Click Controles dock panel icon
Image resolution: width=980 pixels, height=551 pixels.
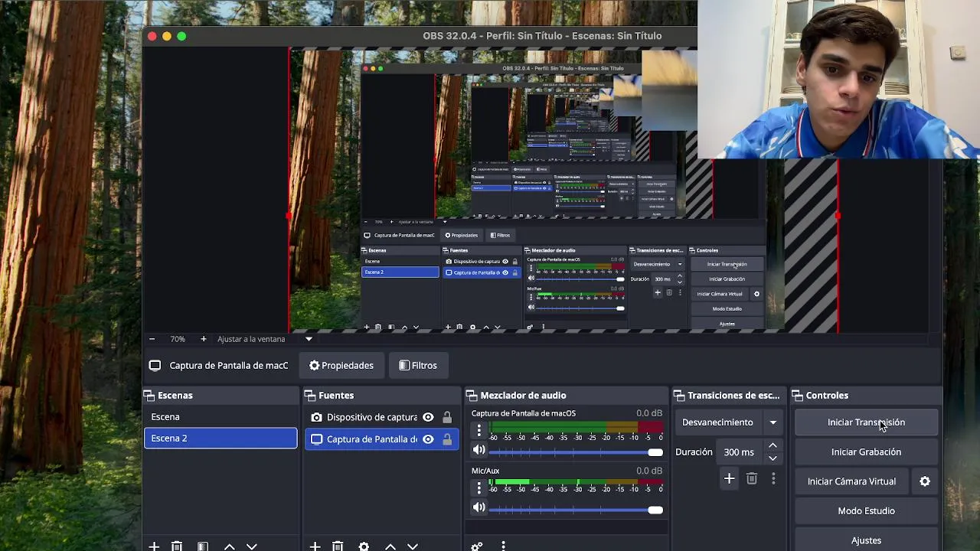point(797,396)
